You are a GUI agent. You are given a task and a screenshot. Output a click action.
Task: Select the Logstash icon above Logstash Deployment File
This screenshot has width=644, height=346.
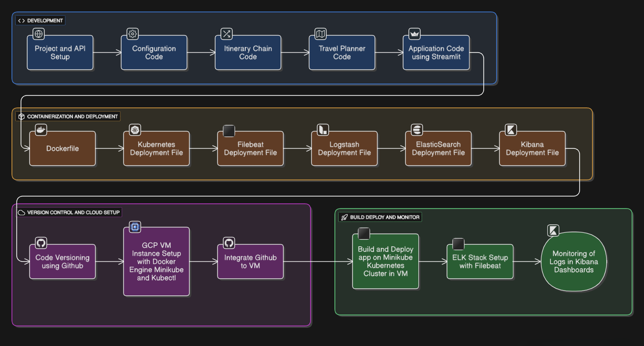[x=322, y=129]
